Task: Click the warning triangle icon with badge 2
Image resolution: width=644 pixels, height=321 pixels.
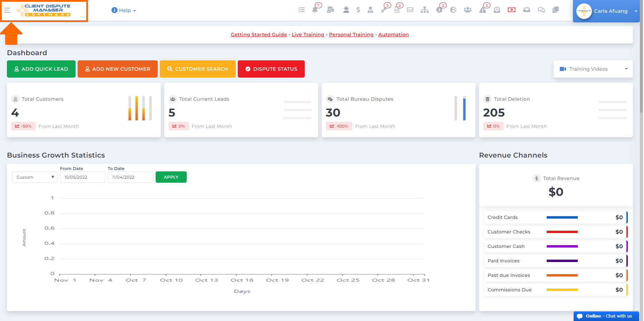Action: click(x=483, y=10)
